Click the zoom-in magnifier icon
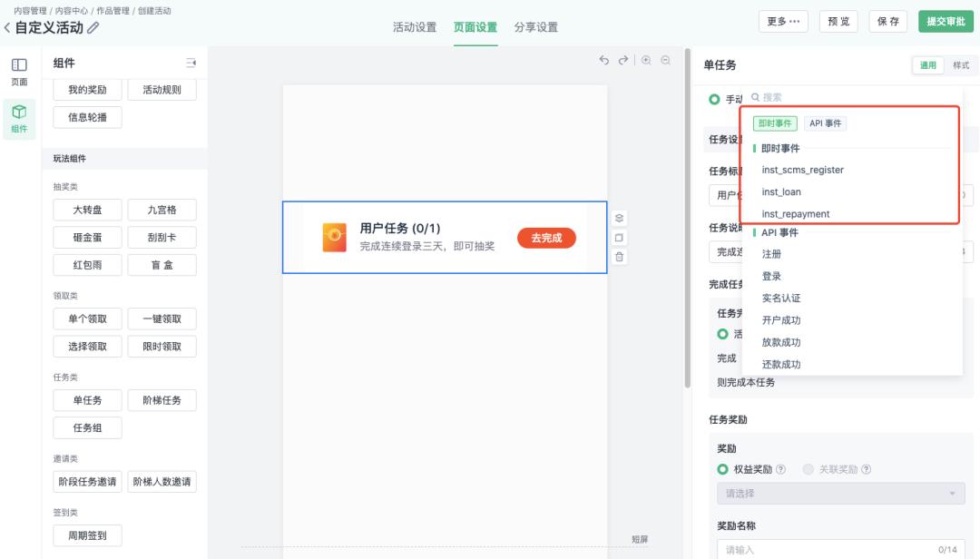Screen dimensions: 980x559 coord(646,59)
